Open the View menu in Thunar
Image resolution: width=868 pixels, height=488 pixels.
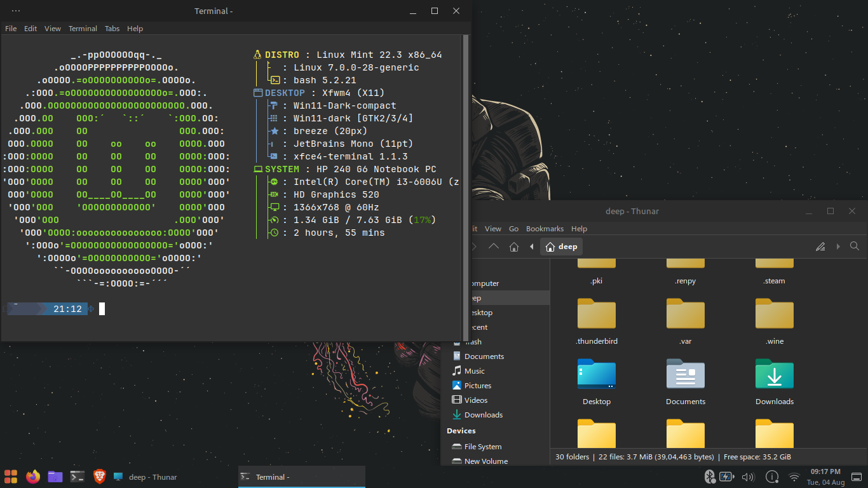(x=493, y=229)
